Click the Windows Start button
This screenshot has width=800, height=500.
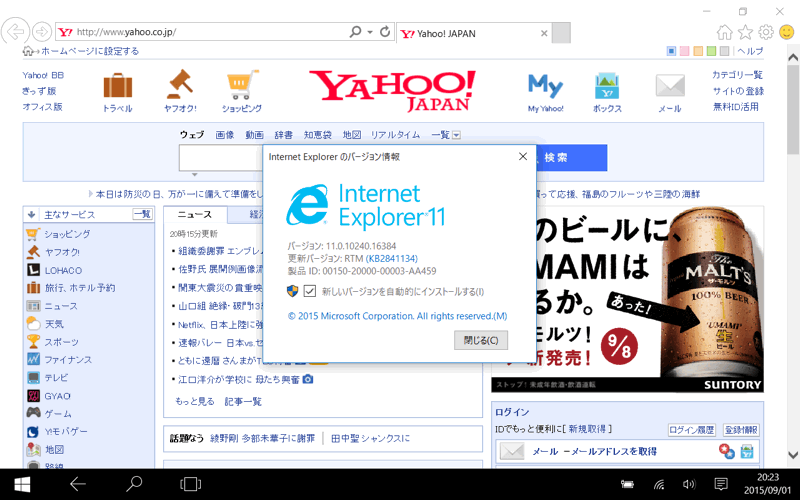(22, 484)
